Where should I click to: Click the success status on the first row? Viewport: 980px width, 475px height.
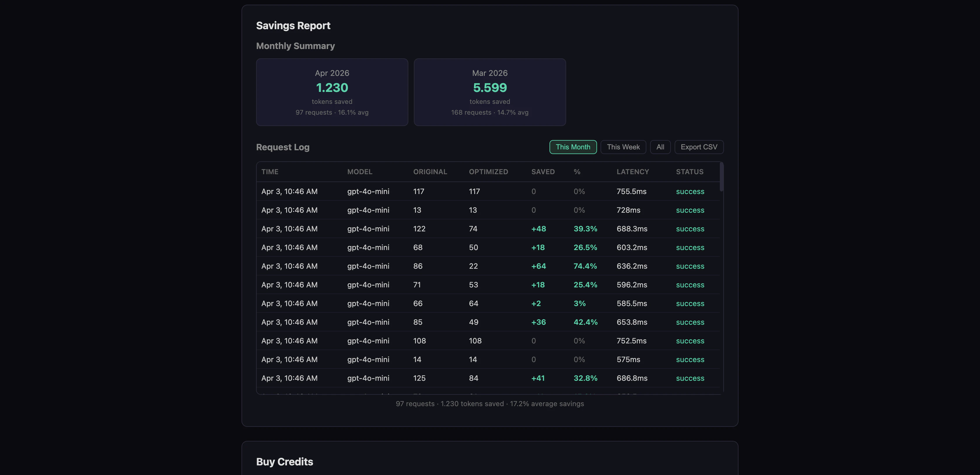point(690,191)
